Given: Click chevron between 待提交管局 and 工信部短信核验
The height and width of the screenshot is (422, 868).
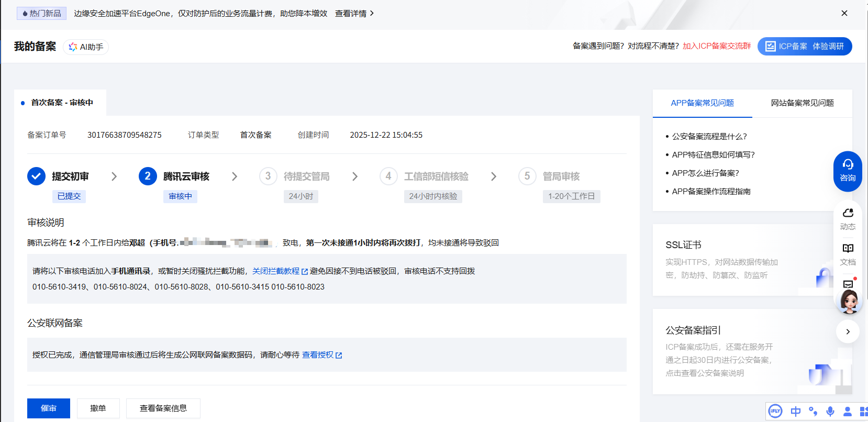Looking at the screenshot, I should (355, 176).
